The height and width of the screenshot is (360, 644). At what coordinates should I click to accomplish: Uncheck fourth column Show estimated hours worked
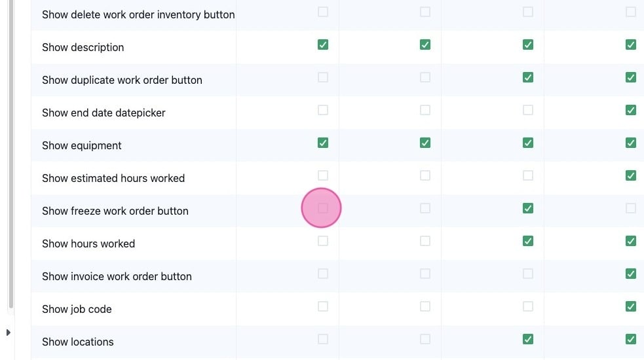click(631, 175)
